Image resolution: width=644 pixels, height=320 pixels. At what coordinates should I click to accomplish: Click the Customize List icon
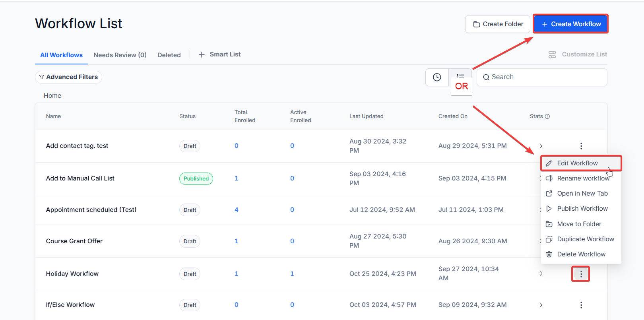point(552,54)
